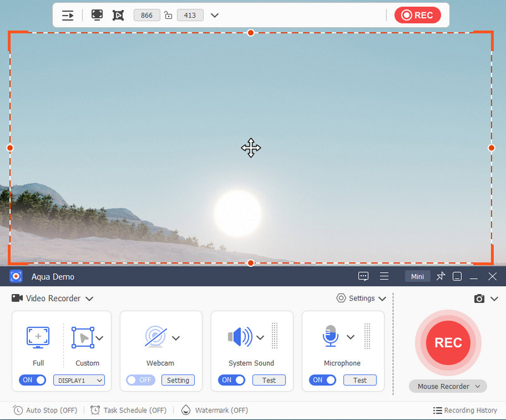Click the Full label under monitor icon
This screenshot has width=506, height=420.
pyautogui.click(x=38, y=363)
